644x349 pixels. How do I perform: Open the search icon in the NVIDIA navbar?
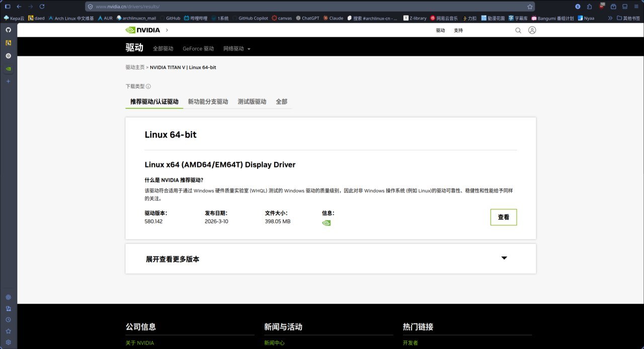(518, 30)
